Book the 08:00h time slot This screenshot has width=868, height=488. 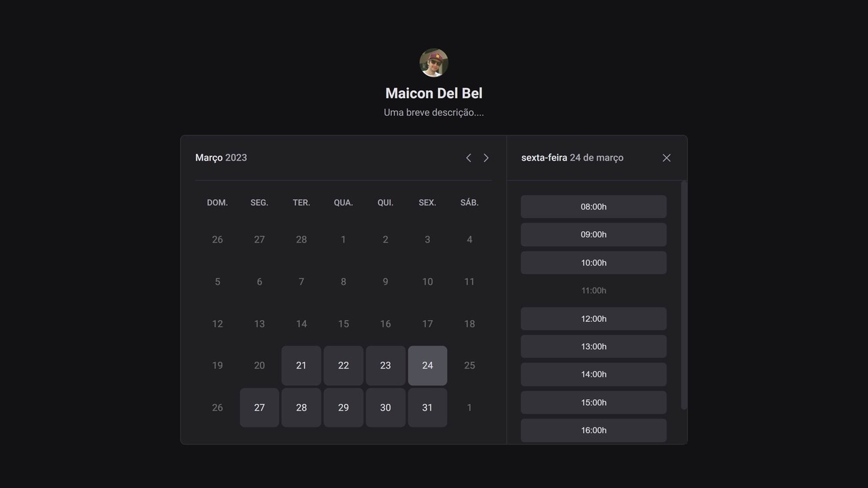click(x=593, y=207)
